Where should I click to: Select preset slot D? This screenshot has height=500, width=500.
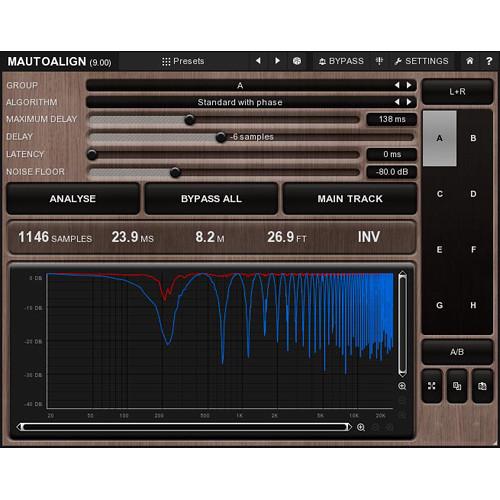click(x=473, y=194)
